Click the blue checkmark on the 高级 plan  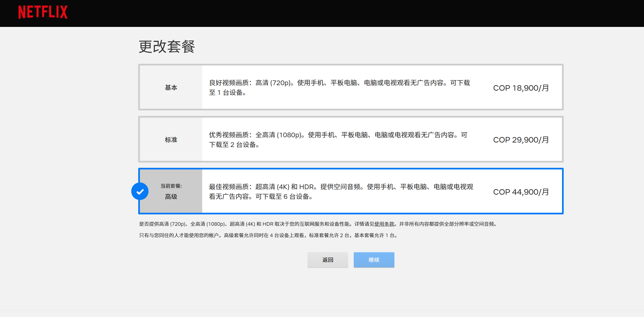coord(140,191)
